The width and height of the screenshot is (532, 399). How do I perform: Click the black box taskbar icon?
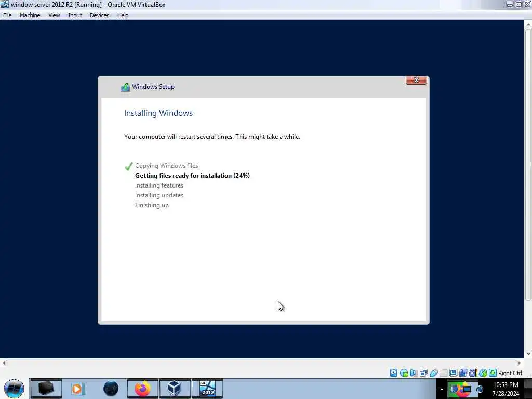point(46,389)
